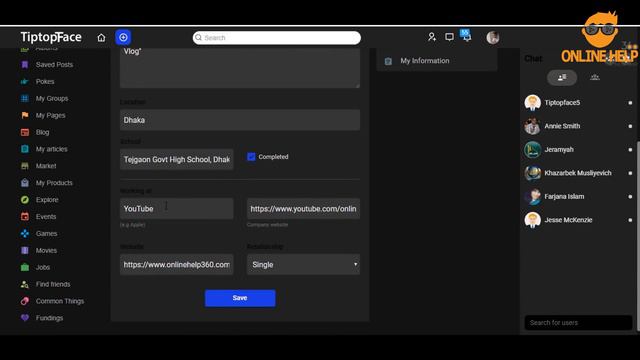This screenshot has height=360, width=640.
Task: Open chat with Khazarbek Musliyevich
Action: 578,173
